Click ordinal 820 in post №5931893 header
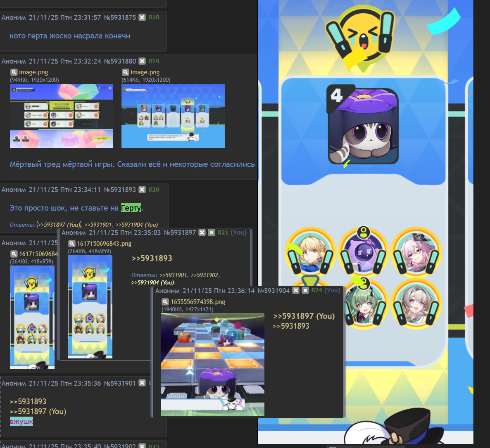The image size is (490, 448). click(x=154, y=190)
